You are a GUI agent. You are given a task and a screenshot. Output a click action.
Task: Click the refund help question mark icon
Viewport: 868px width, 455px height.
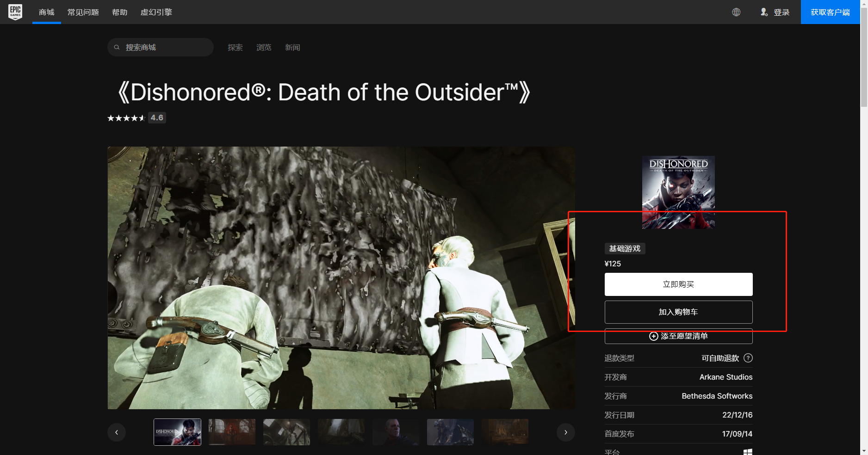[x=748, y=358]
